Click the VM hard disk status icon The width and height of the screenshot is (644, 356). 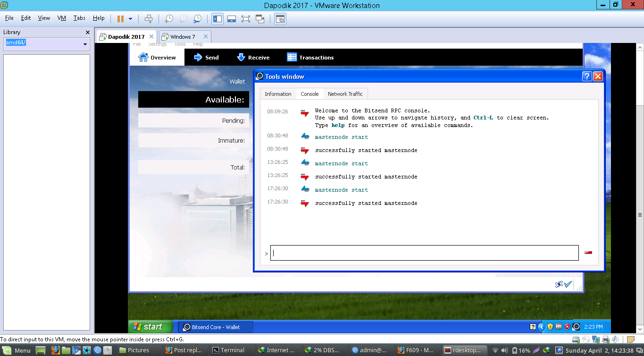[576, 339]
